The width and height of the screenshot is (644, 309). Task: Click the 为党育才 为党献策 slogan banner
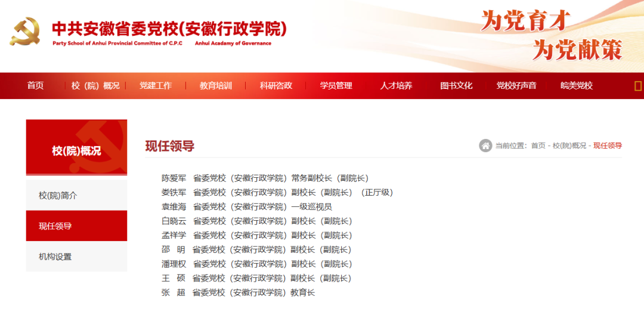click(x=552, y=36)
